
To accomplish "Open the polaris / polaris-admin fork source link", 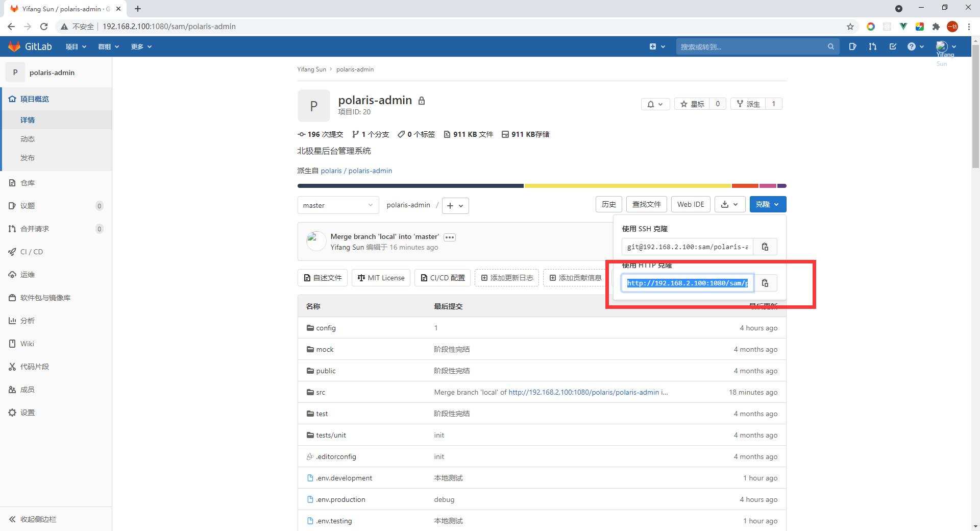I will [x=356, y=171].
